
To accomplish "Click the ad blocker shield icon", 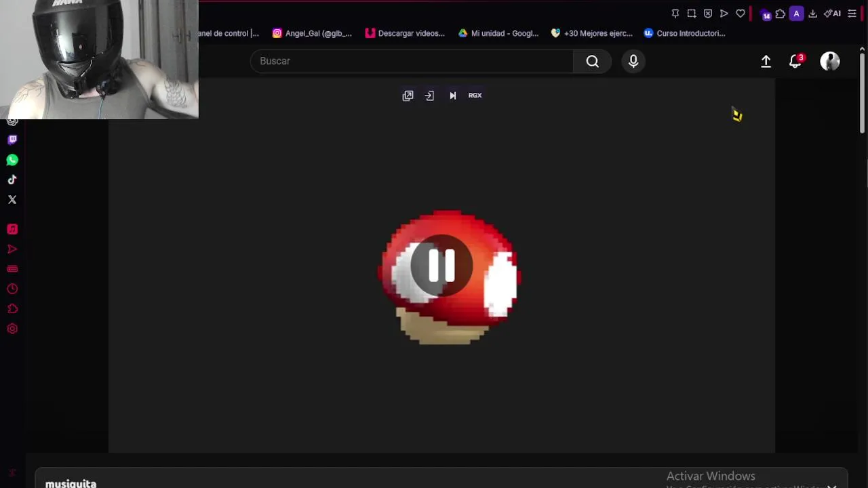I will pos(708,14).
